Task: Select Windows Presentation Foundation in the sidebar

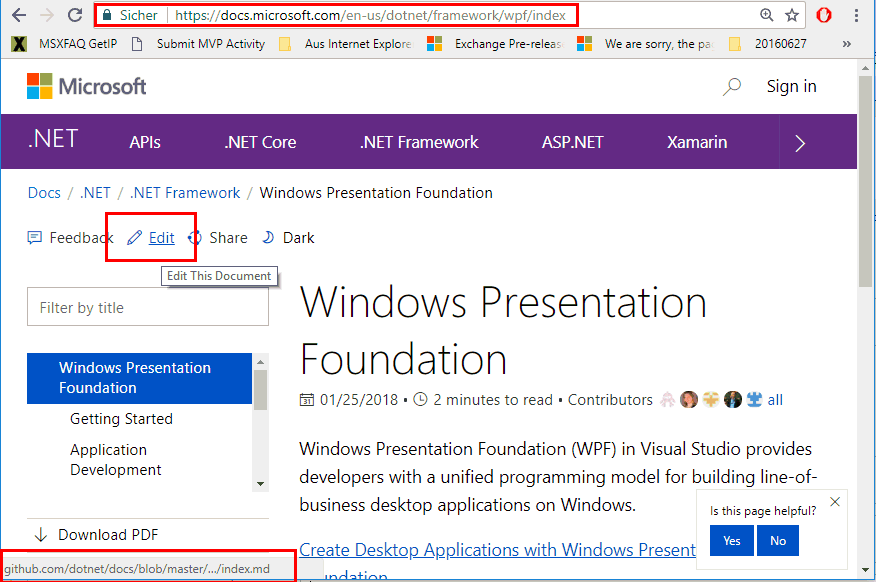Action: click(x=140, y=378)
